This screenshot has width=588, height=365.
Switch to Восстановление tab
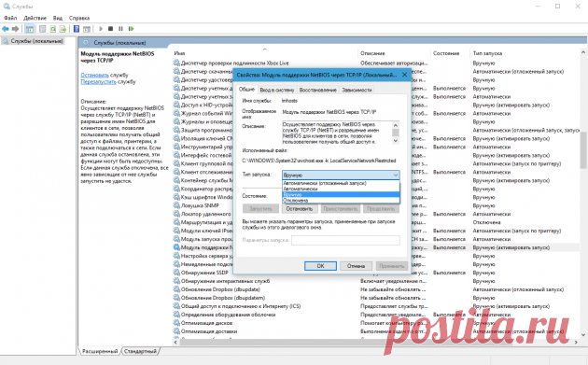click(x=317, y=90)
